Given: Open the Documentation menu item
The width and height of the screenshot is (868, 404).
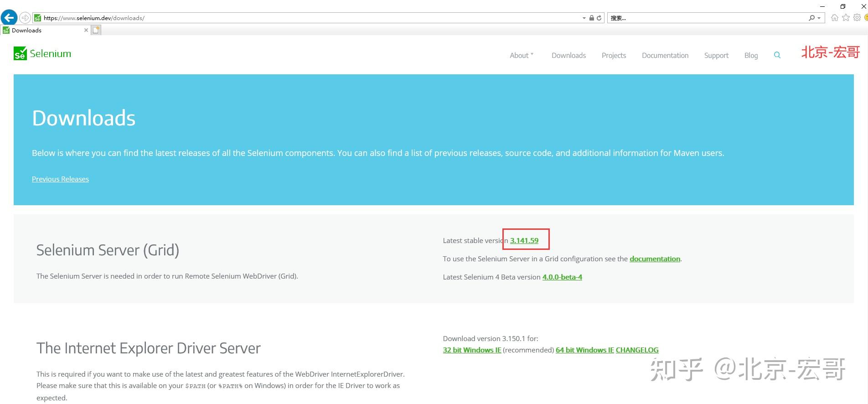Looking at the screenshot, I should point(665,55).
